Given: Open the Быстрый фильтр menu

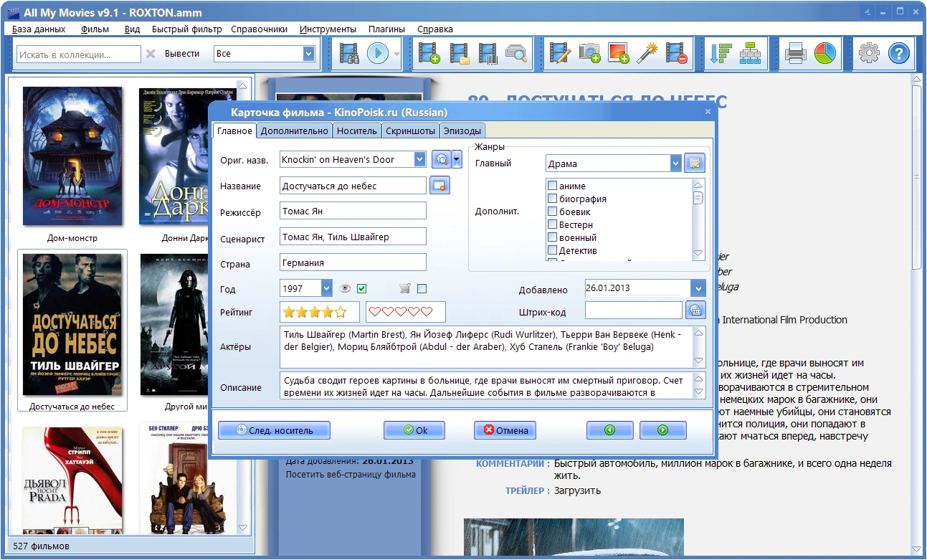Looking at the screenshot, I should pos(186,29).
